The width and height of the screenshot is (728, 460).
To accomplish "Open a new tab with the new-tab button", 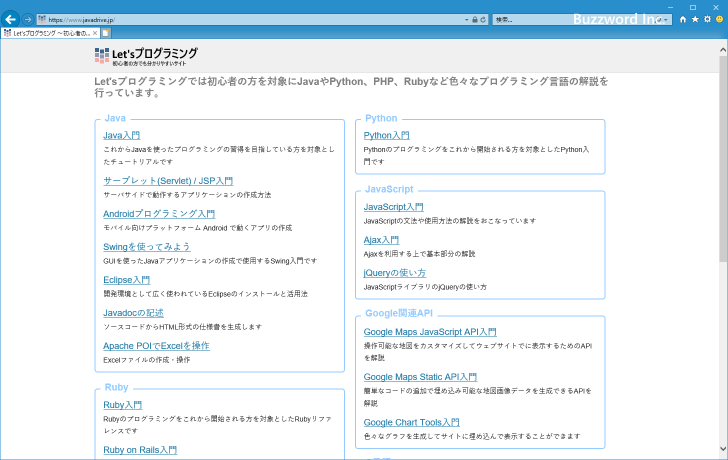I will tap(106, 33).
